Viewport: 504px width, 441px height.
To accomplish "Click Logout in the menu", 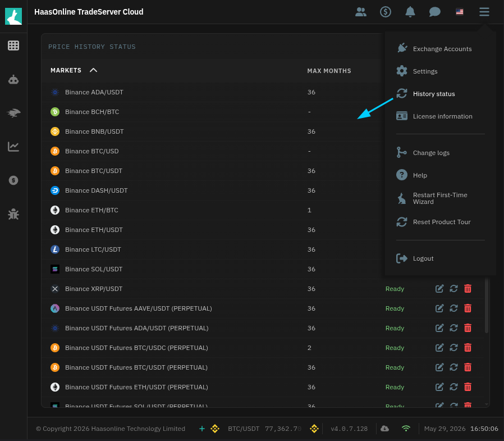I will pyautogui.click(x=415, y=258).
